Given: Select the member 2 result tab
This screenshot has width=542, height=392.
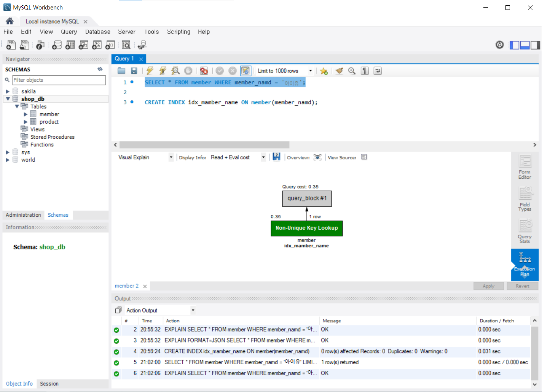Looking at the screenshot, I should pyautogui.click(x=127, y=286).
